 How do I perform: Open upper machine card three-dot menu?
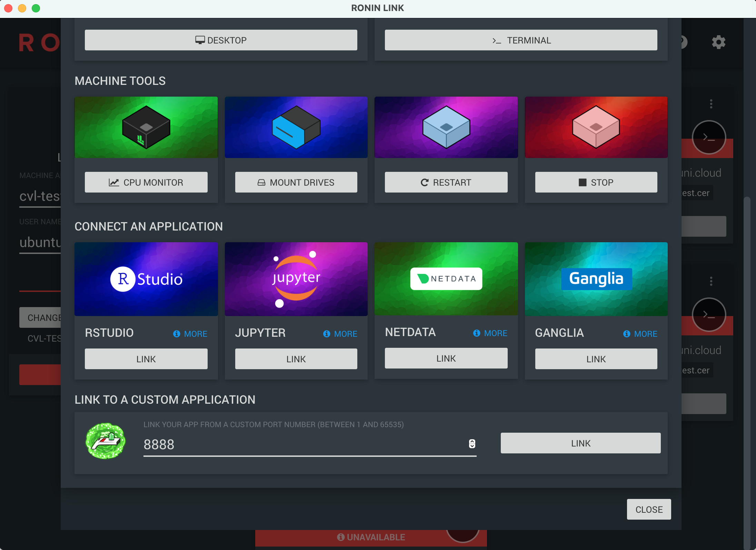tap(711, 104)
